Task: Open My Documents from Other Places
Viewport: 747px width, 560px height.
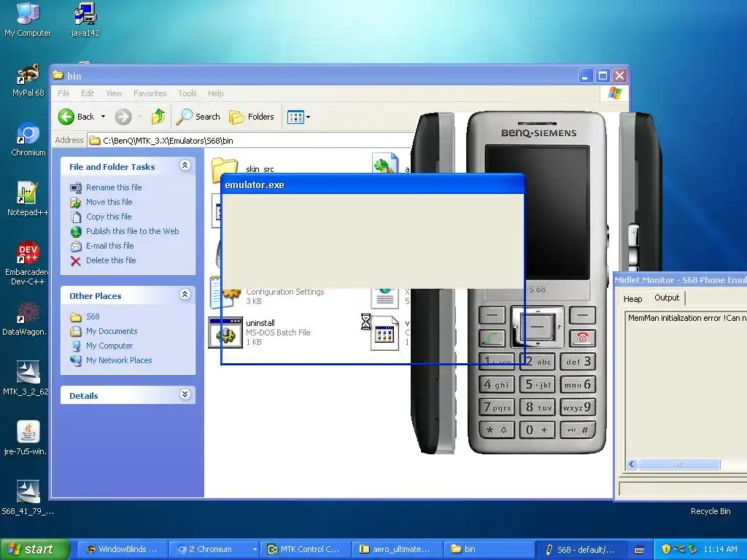Action: 112,331
